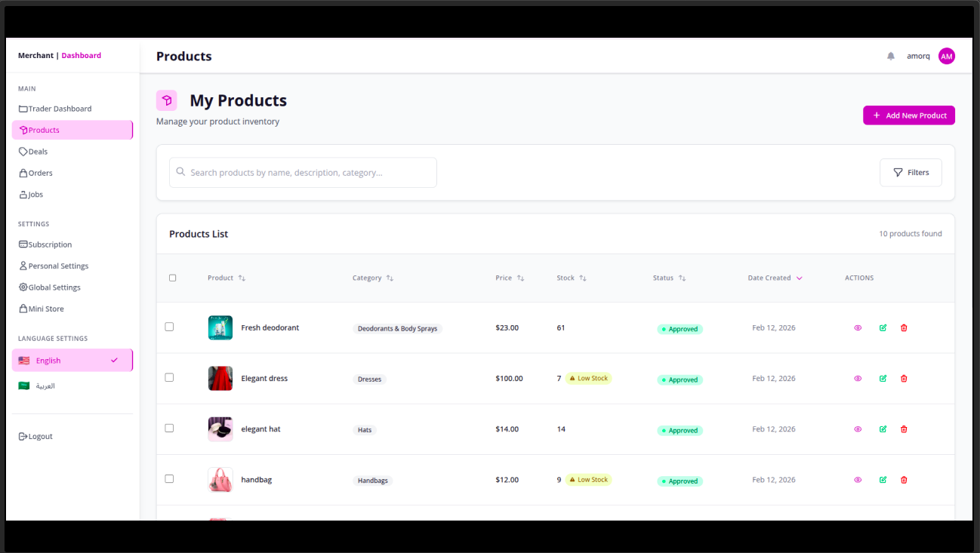The height and width of the screenshot is (553, 980).
Task: Click the checkmark beside English
Action: coord(114,360)
